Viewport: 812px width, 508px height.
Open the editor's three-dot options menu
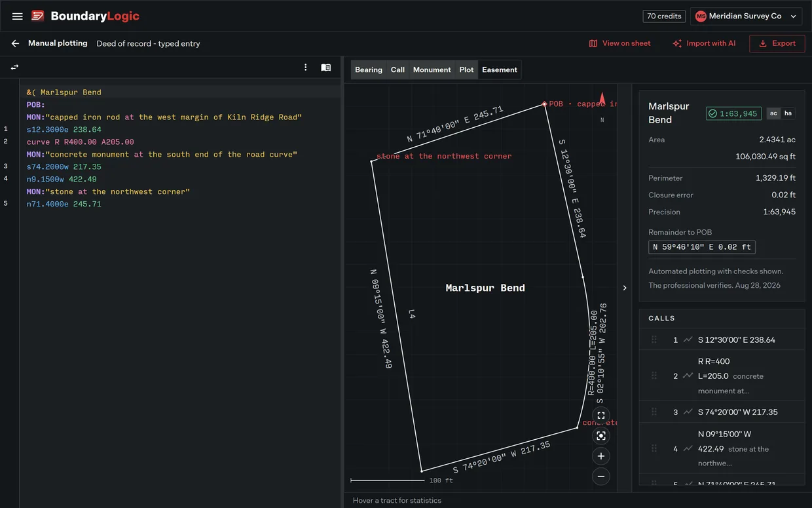tap(306, 68)
